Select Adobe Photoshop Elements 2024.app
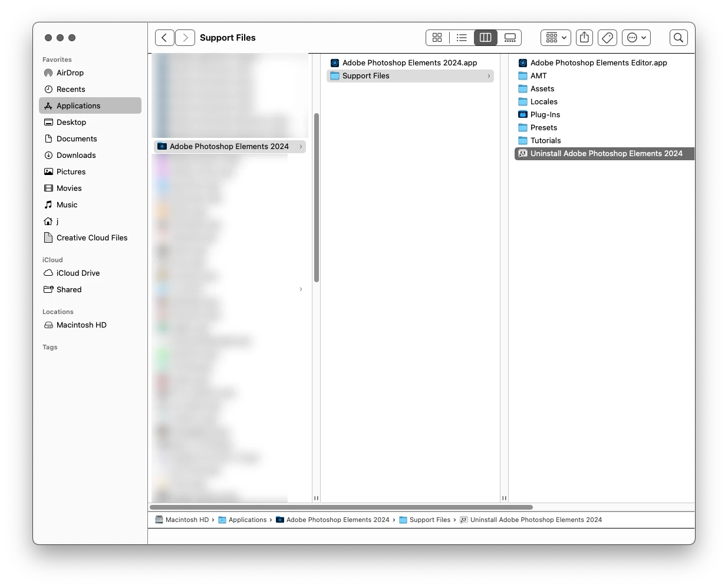Image resolution: width=728 pixels, height=588 pixels. coord(410,63)
